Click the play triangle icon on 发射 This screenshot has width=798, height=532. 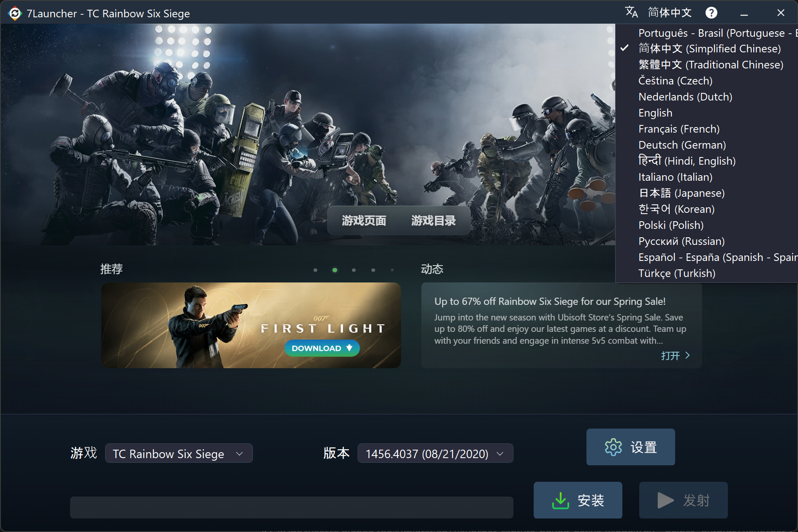coord(665,501)
